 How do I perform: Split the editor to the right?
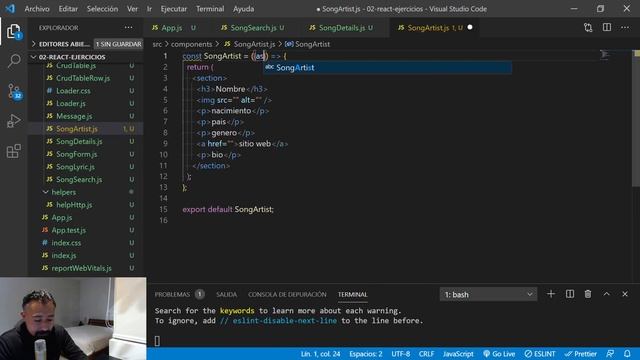(x=607, y=27)
